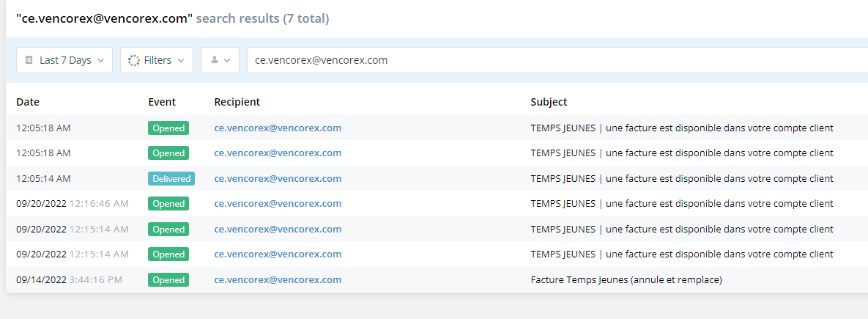Sort by the Date column header
Viewport: 868px width, 319px height.
tap(28, 102)
